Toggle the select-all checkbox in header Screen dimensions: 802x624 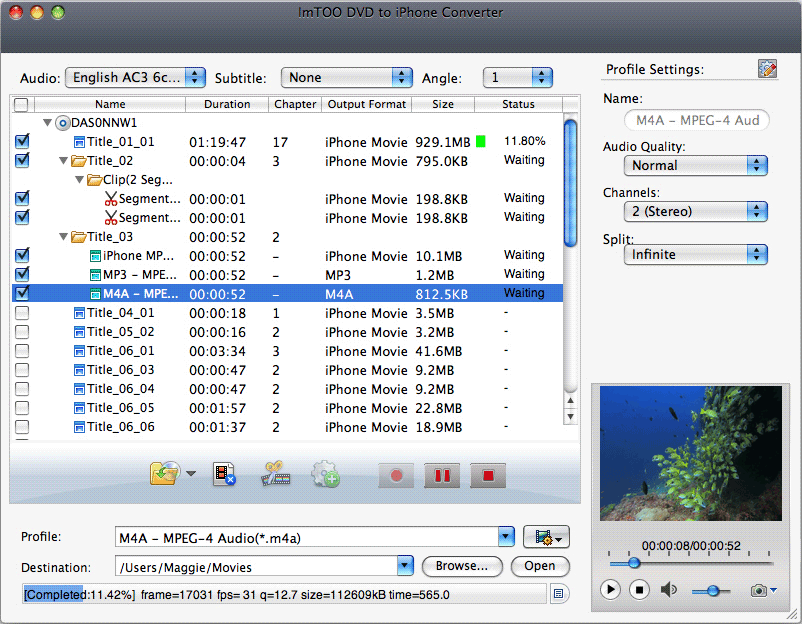21,104
